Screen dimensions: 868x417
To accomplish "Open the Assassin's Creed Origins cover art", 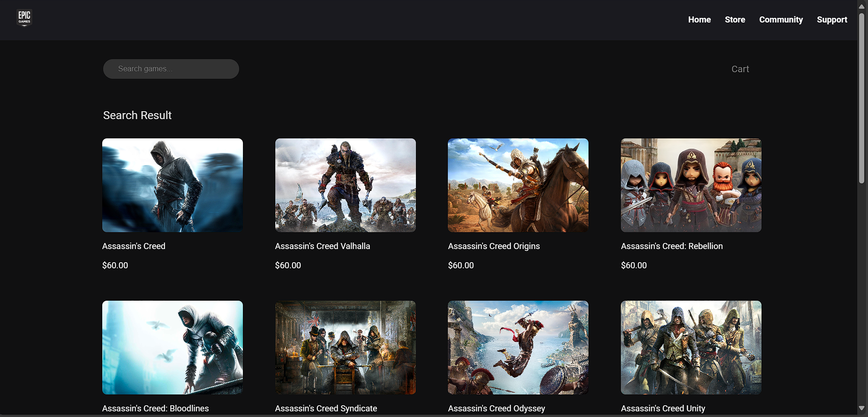I will 518,185.
